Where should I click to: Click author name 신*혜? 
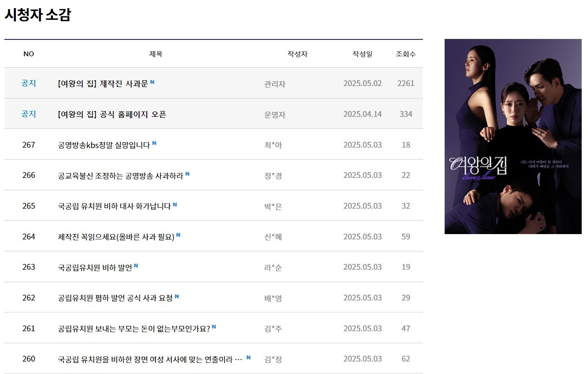[x=273, y=237]
